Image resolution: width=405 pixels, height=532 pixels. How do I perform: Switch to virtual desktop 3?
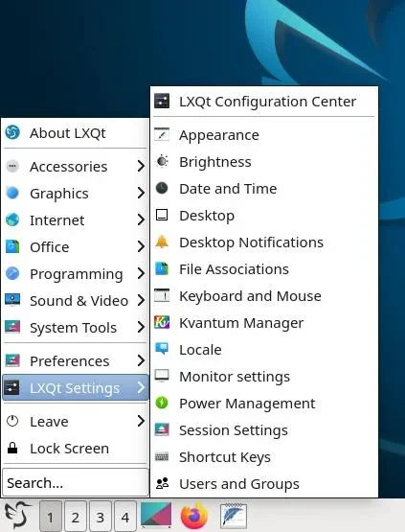point(100,517)
